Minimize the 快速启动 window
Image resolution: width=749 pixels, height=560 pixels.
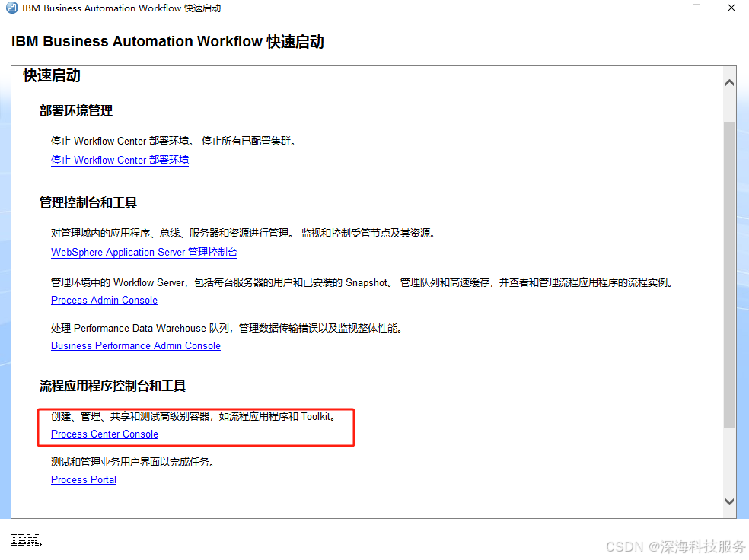coord(662,8)
